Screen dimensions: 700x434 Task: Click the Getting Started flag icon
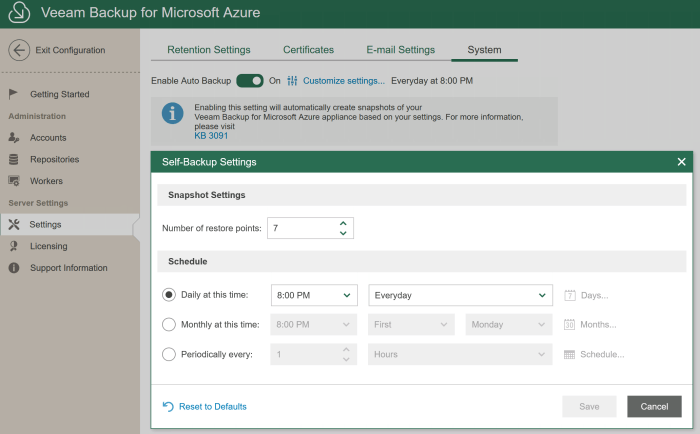[x=13, y=94]
